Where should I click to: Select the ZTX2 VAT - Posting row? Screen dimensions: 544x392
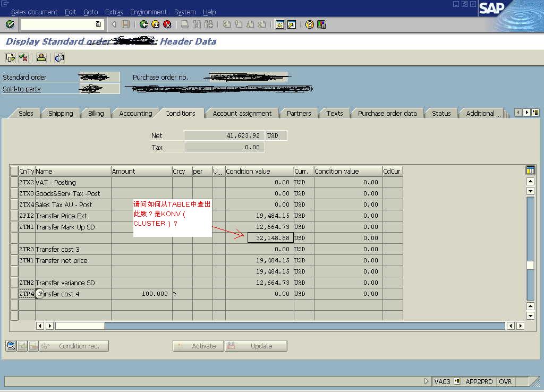pyautogui.click(x=14, y=182)
